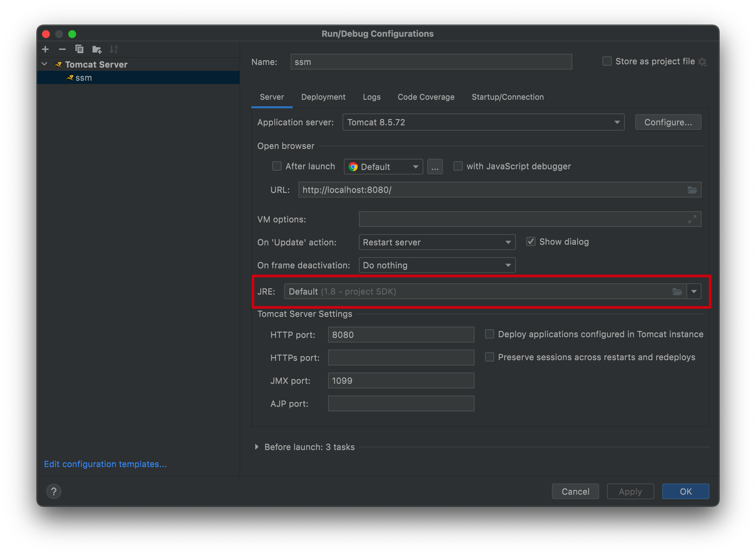Screen dimensions: 756x555
Task: Open Edit configuration templates link
Action: click(105, 464)
